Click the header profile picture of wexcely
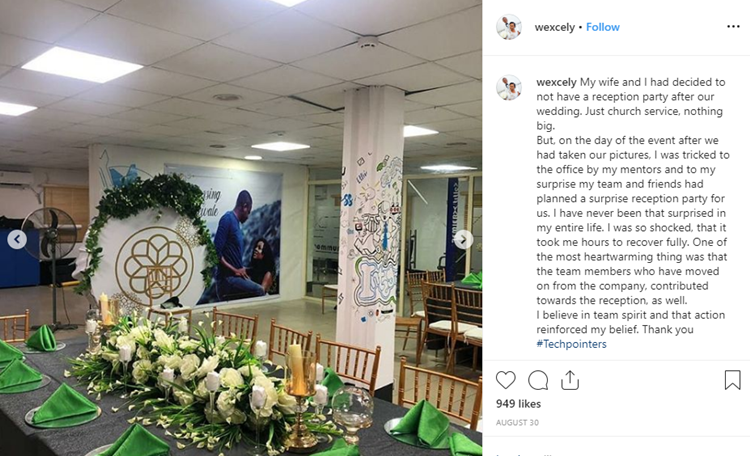 click(508, 27)
